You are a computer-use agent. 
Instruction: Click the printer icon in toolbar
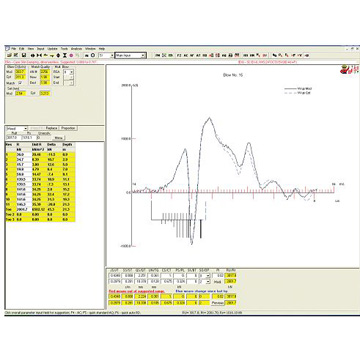(x=86, y=55)
